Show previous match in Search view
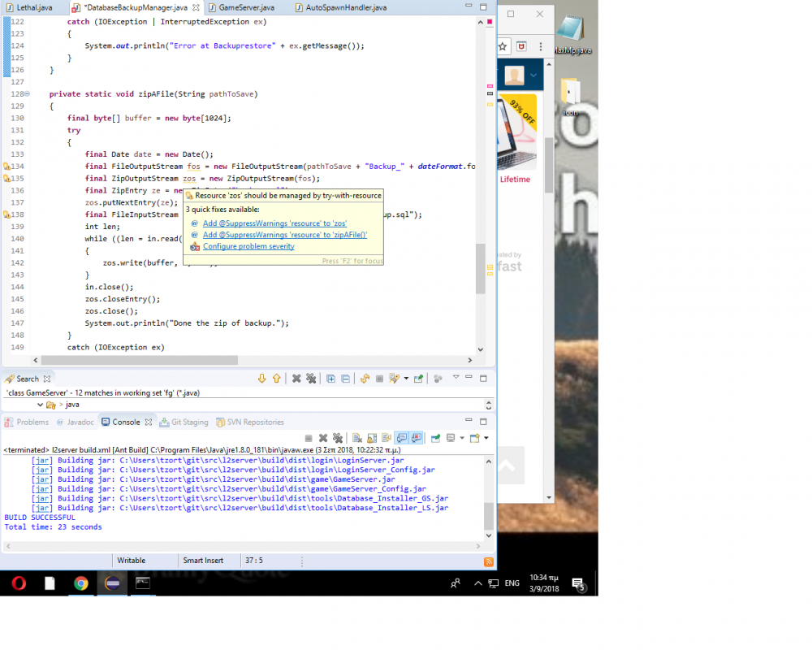 pyautogui.click(x=276, y=379)
